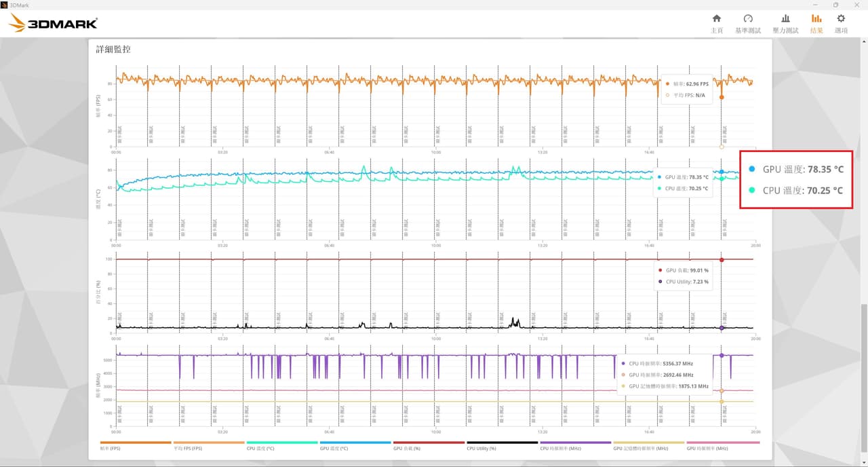The height and width of the screenshot is (467, 868).
Task: Toggle the pink GPU 時脈頻率 (MHz) legend
Action: 723,445
